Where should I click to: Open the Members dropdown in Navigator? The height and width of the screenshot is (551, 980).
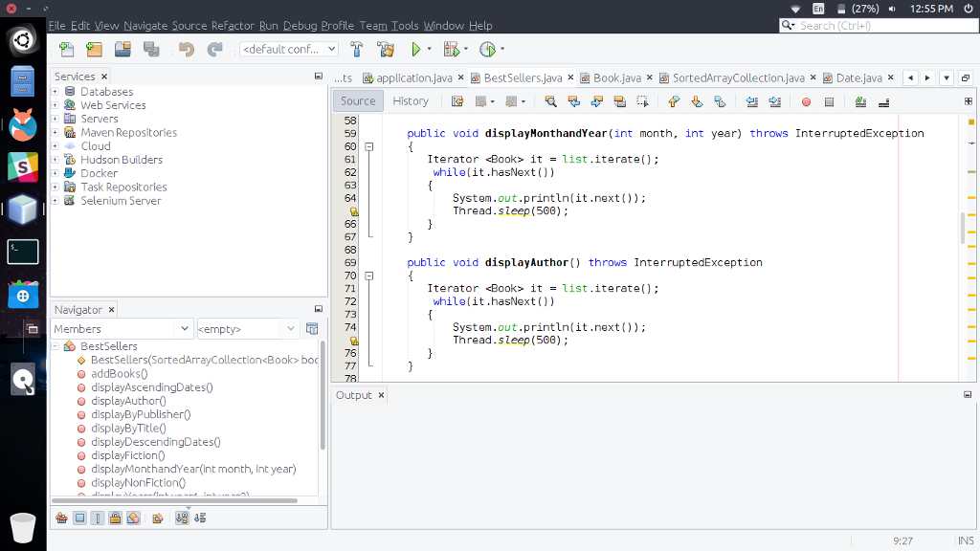click(x=122, y=328)
